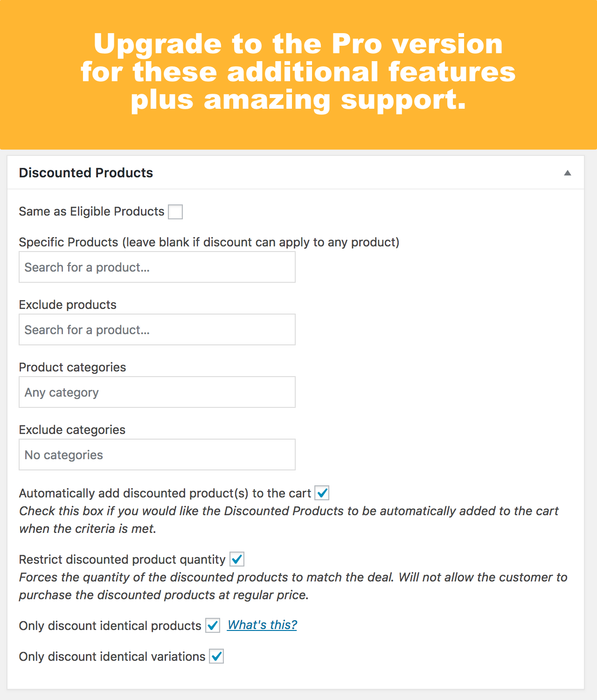This screenshot has width=597, height=700.
Task: Click the 'Only discount identical products' label
Action: (110, 626)
